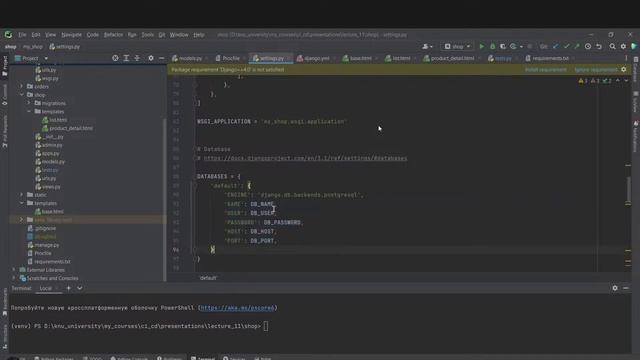Open the Refactor menu

[x=113, y=35]
